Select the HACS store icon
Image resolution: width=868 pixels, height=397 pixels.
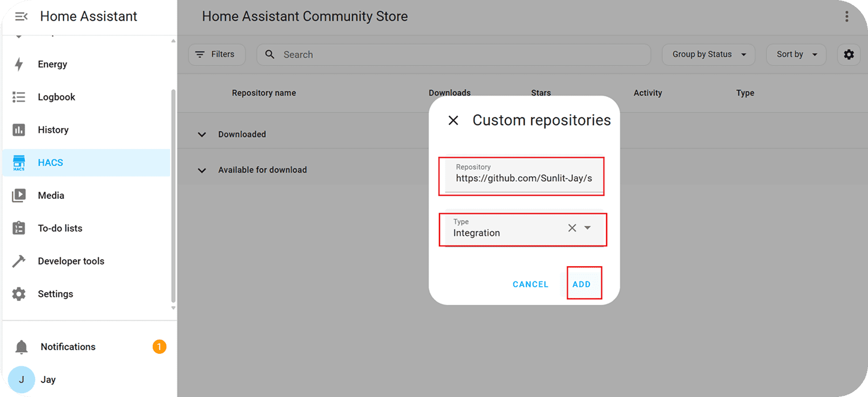19,163
